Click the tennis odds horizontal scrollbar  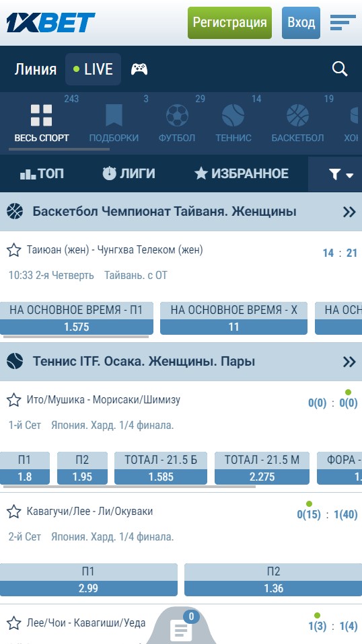pyautogui.click(x=129, y=487)
